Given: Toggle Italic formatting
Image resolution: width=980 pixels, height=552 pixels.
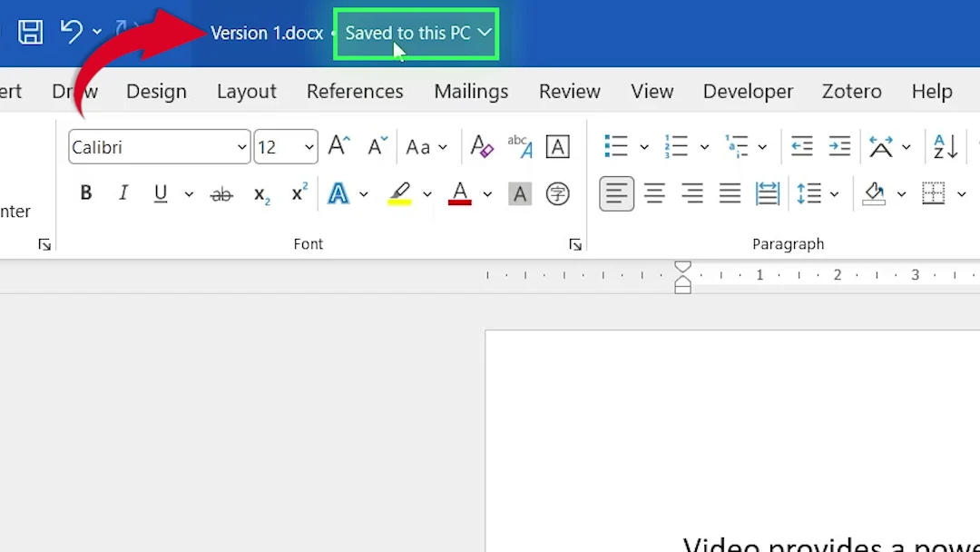Looking at the screenshot, I should (123, 193).
